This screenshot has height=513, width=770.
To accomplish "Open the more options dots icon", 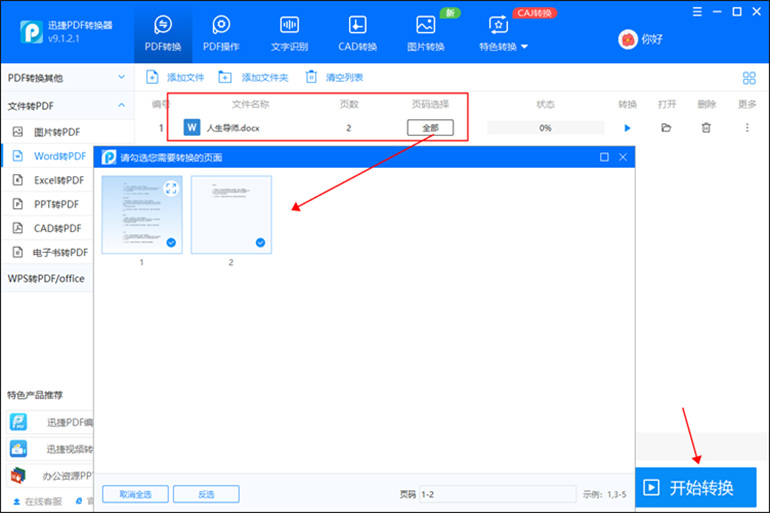I will (x=747, y=128).
